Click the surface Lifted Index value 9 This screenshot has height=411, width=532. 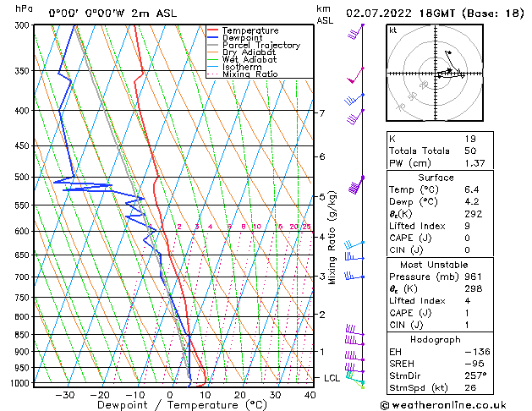pos(467,226)
